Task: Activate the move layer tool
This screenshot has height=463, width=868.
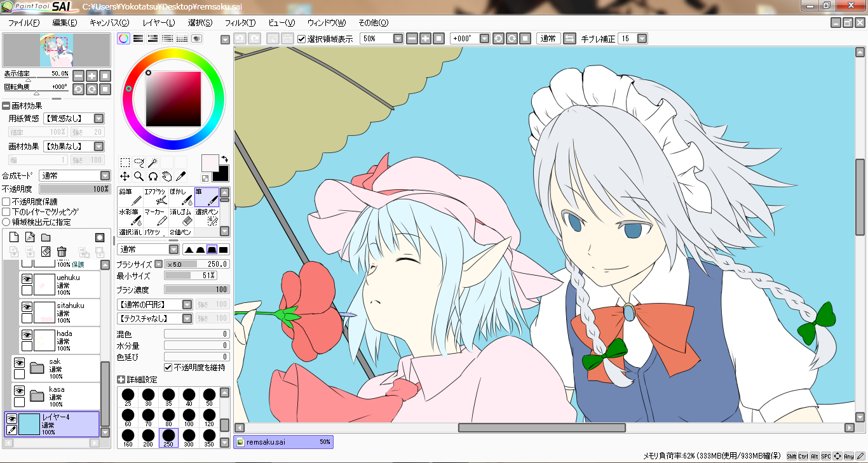Action: click(x=125, y=176)
